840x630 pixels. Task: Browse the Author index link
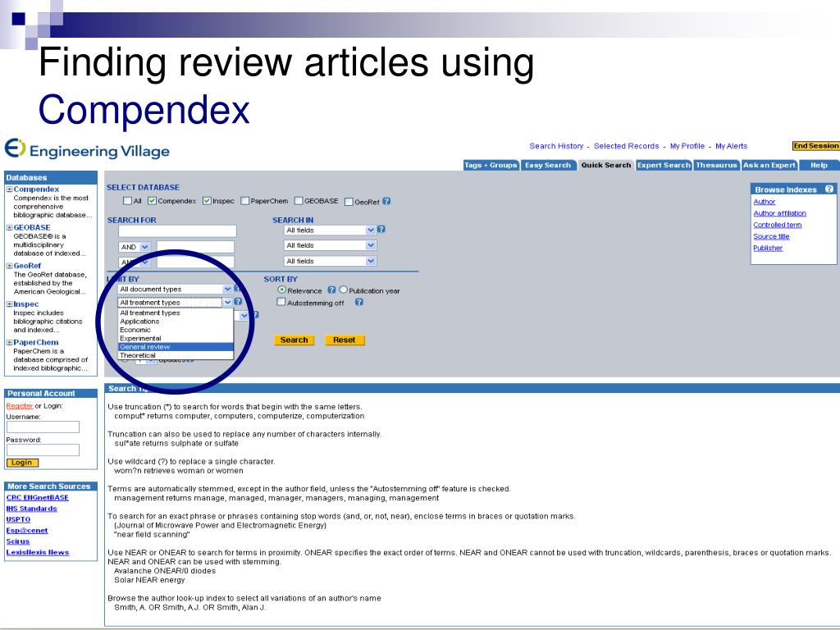765,202
